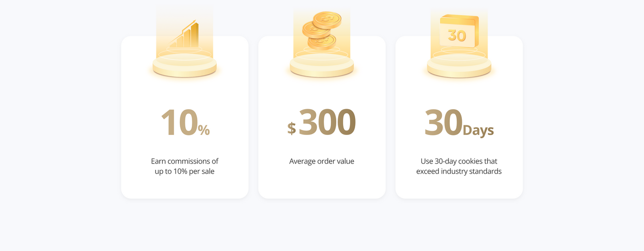Screen dimensions: 644x251
Task: Click the pedestal beneath the gold coins
Action: 322,67
